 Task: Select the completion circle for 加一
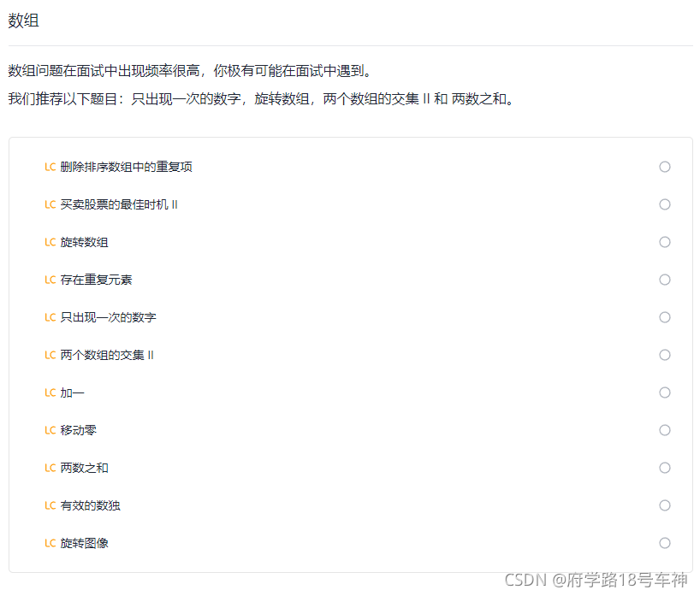pos(665,392)
